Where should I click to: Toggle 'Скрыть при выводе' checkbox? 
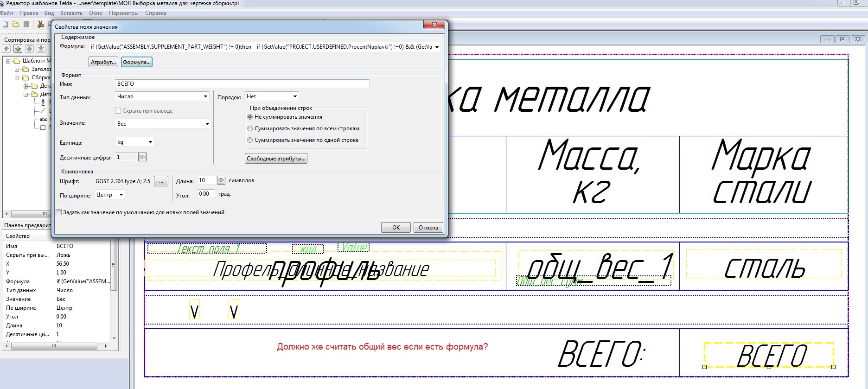point(118,111)
